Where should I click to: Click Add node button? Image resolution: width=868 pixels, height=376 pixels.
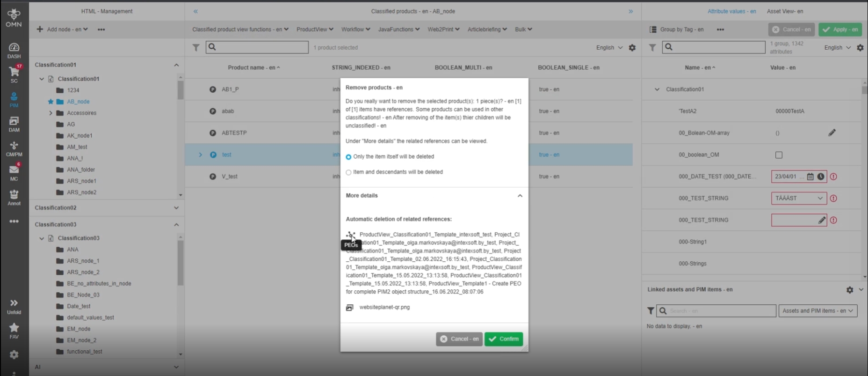(x=62, y=29)
